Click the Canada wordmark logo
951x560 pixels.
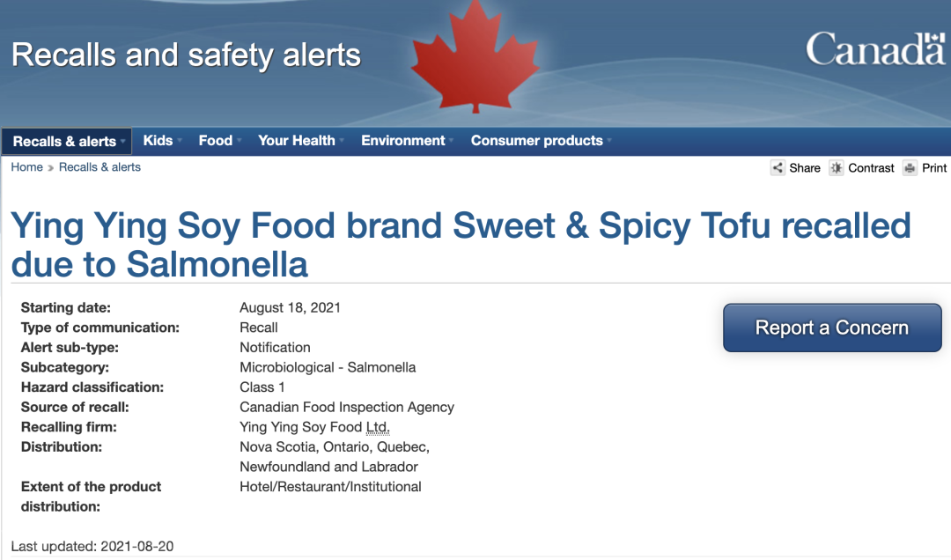click(874, 49)
